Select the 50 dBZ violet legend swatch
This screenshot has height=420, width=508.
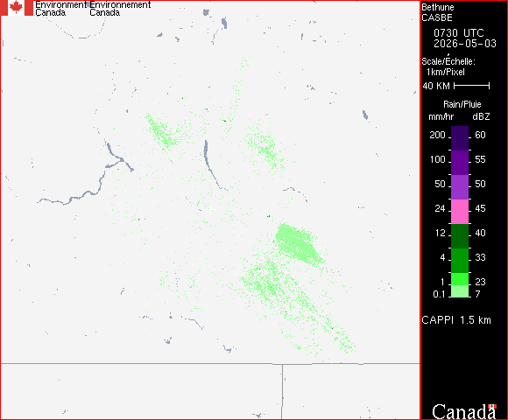click(x=460, y=187)
